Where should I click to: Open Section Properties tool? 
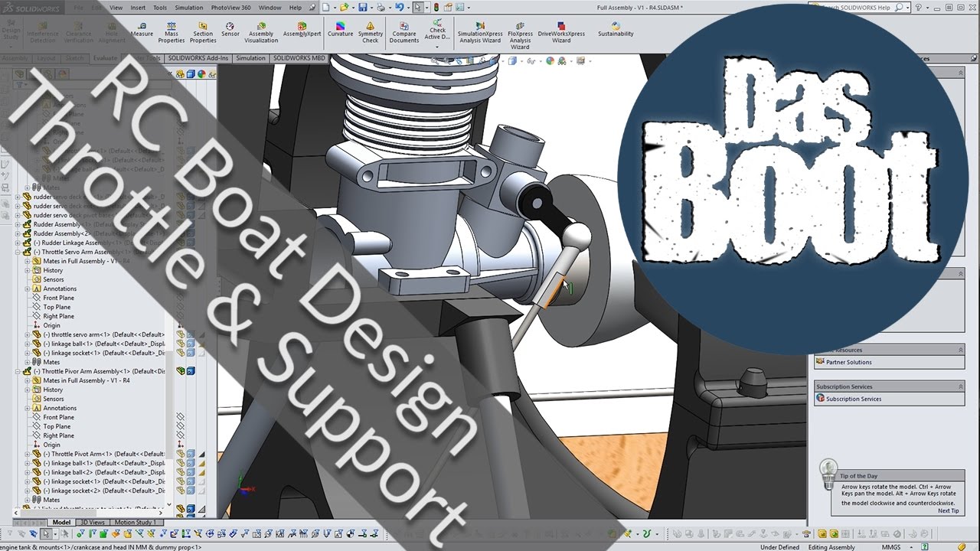click(203, 32)
